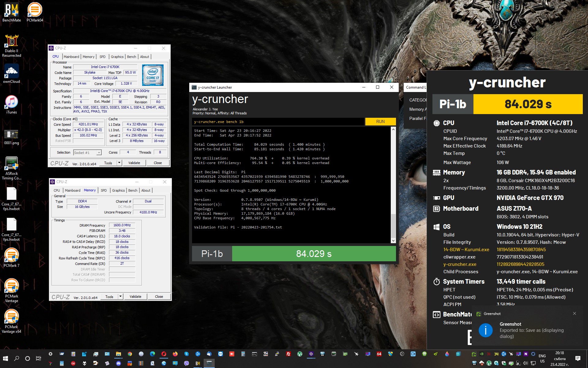Click the yellow 14-BDW ~ Kurumi.exe entry
This screenshot has height=368, width=588.
pos(466,250)
